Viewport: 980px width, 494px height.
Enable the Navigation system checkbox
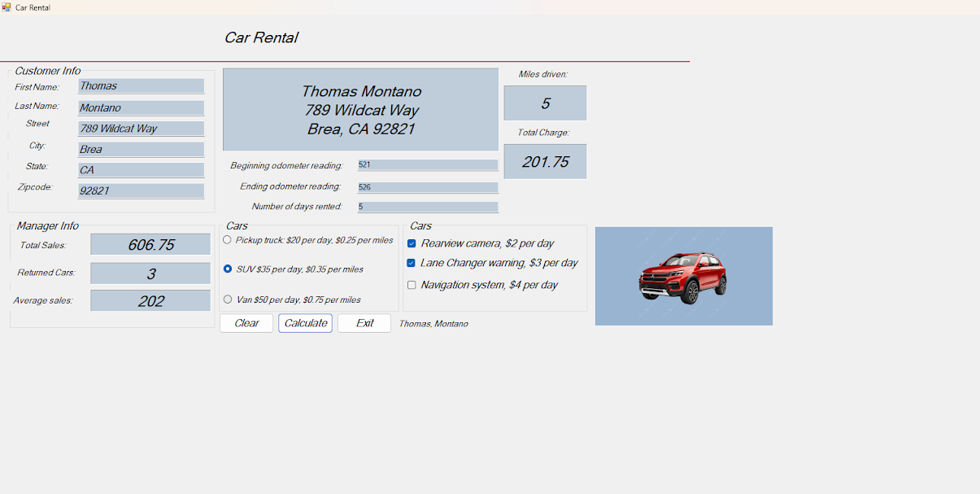pyautogui.click(x=412, y=285)
